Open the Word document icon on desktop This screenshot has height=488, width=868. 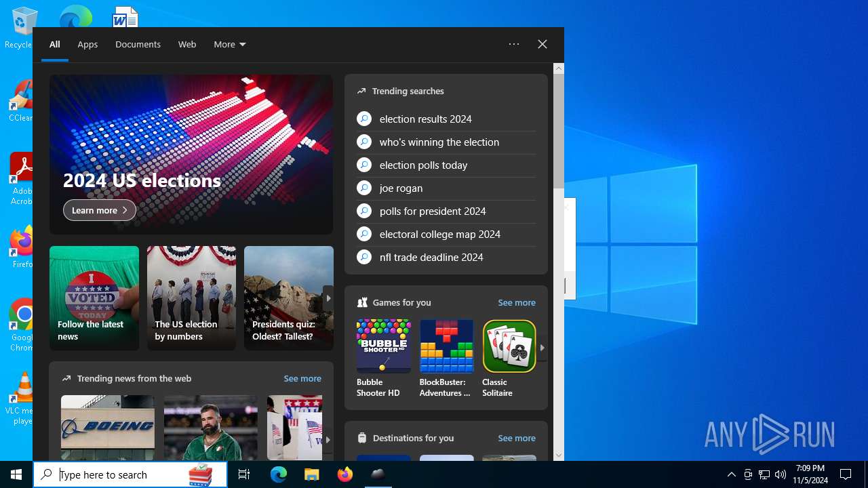tap(125, 17)
